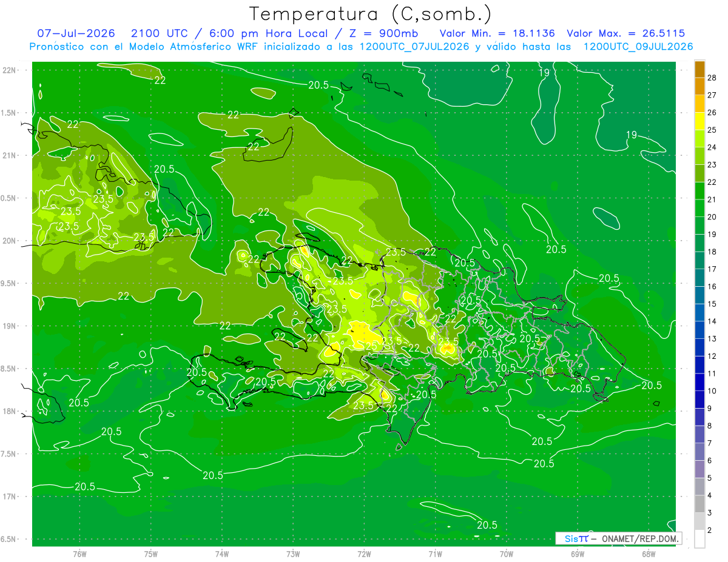Pick the dark blue swatch between legend 10 and 11
This screenshot has height=562, width=728.
coord(699,383)
